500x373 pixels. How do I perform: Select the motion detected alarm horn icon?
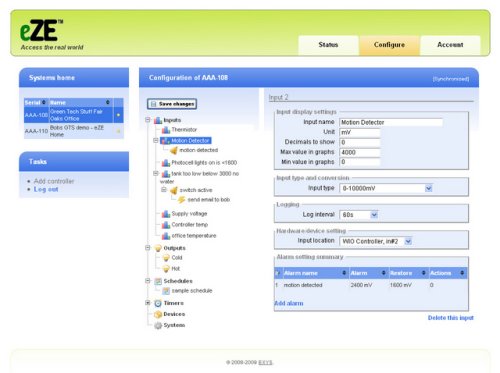[x=174, y=150]
